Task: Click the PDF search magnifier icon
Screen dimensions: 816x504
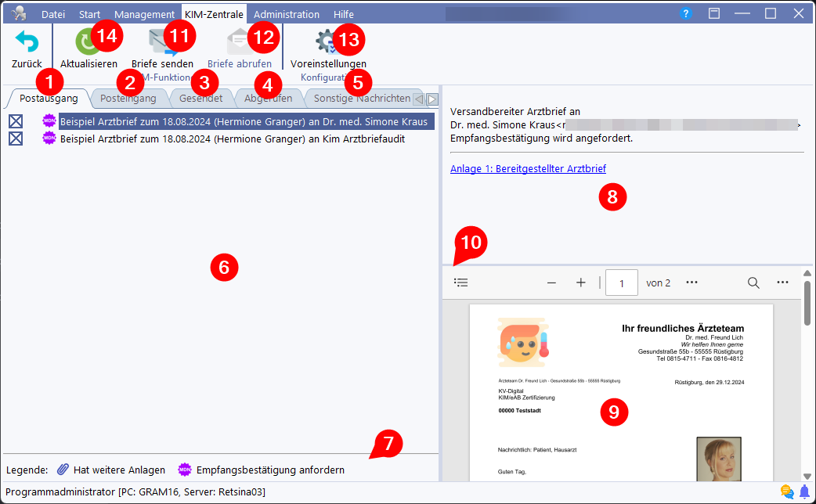Action: tap(753, 283)
